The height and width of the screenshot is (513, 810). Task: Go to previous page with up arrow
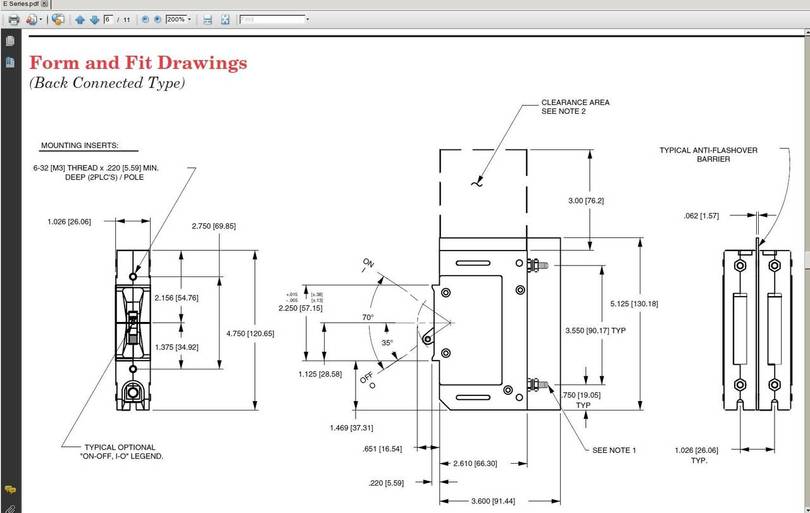coord(80,20)
